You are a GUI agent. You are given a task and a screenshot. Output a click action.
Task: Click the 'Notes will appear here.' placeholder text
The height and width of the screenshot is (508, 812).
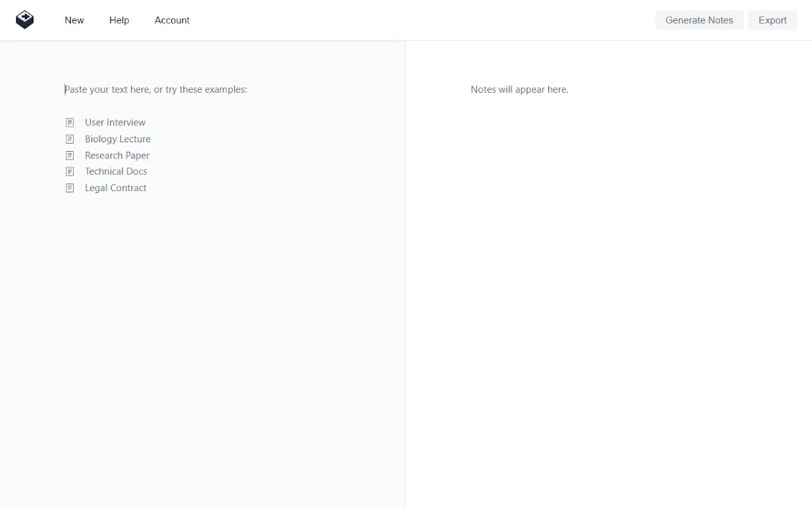tap(520, 89)
